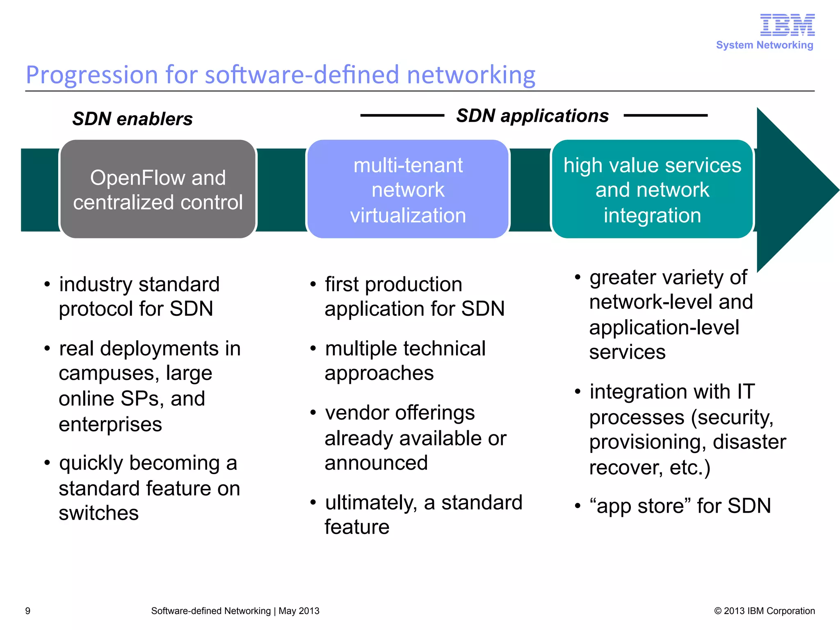Select the real deployments in campuses bullet
Viewport: 840px width, 630px height.
click(x=150, y=386)
